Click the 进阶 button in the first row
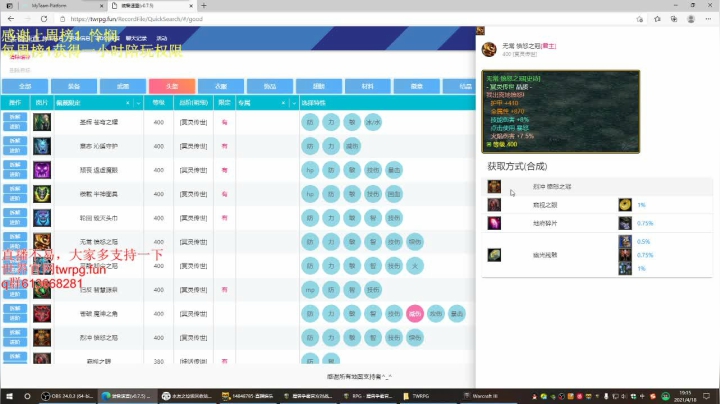The height and width of the screenshot is (404, 720). click(15, 127)
